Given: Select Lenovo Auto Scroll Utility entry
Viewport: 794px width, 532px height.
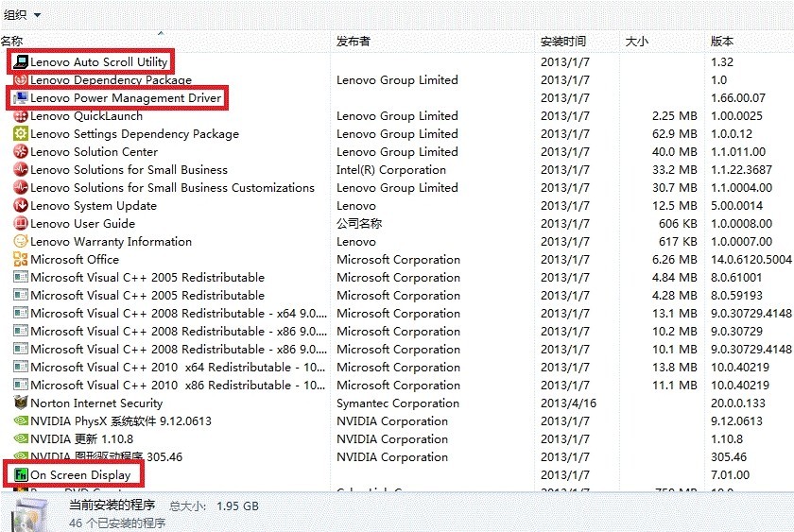Looking at the screenshot, I should click(98, 61).
